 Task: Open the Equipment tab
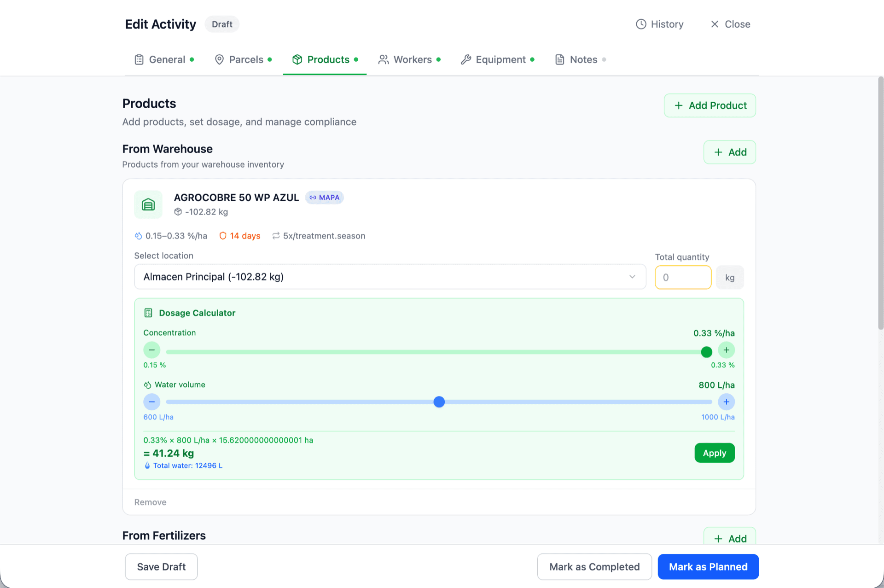(x=497, y=59)
